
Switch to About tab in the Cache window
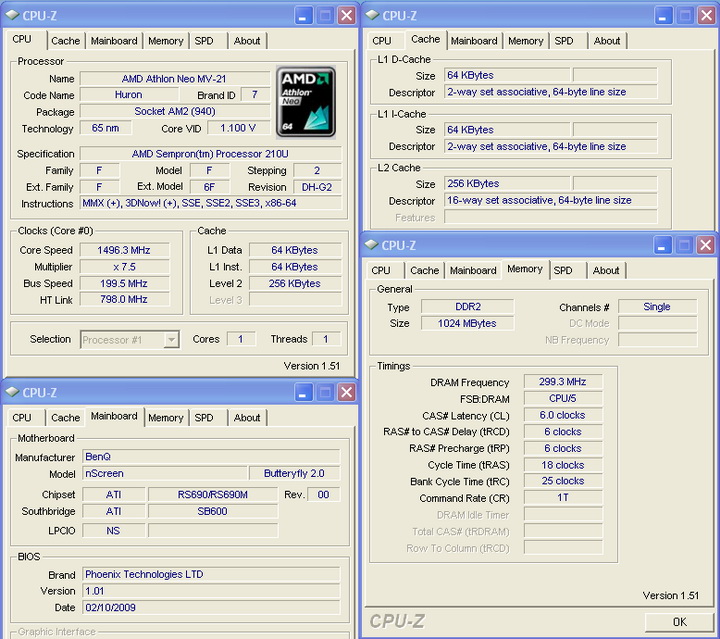[607, 41]
